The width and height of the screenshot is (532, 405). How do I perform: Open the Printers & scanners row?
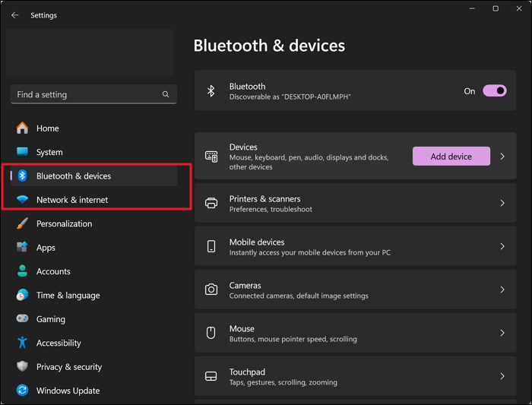click(x=355, y=203)
